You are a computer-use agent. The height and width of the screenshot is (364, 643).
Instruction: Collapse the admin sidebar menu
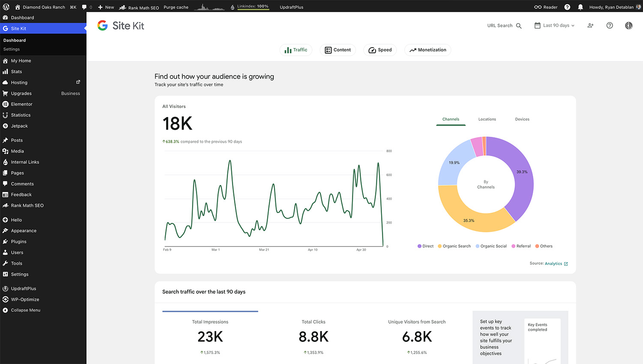click(x=43, y=310)
